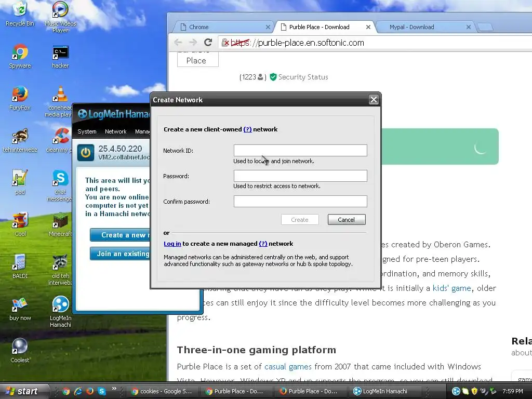Screen dimensions: 532x399
Task: Select the pad desktop shortcut
Action: click(x=20, y=182)
